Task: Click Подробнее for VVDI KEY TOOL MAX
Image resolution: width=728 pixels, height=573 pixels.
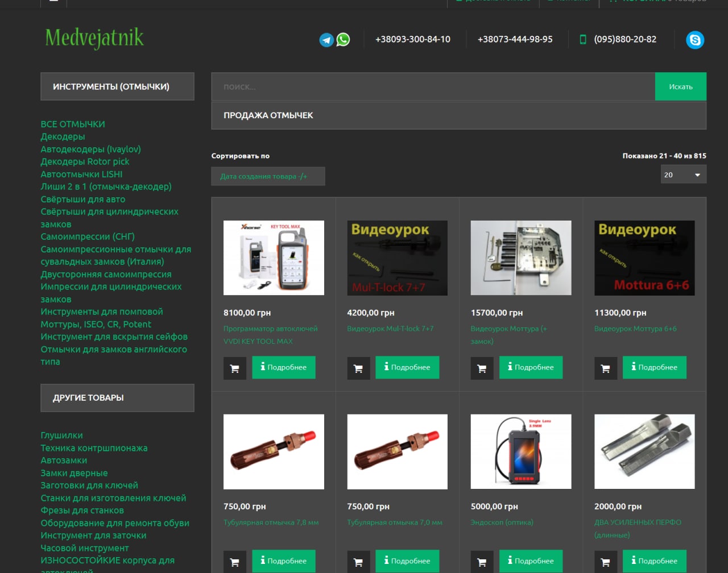Action: coord(284,367)
